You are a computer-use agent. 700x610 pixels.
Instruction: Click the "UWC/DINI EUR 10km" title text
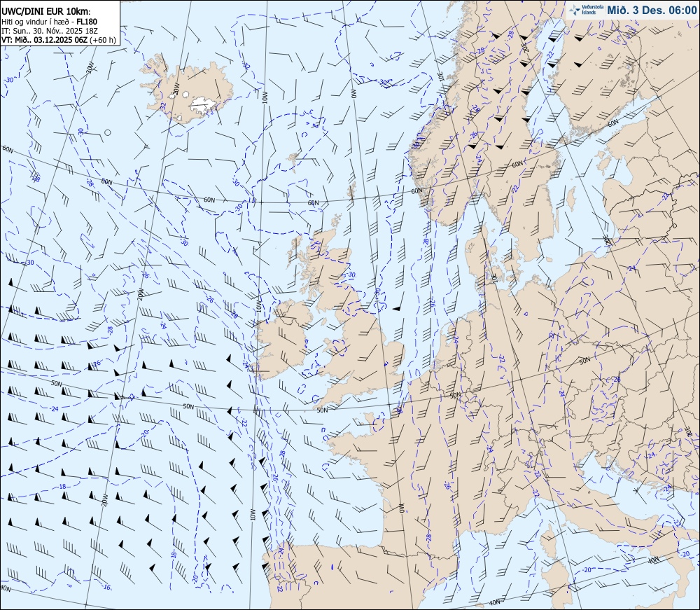coord(46,12)
